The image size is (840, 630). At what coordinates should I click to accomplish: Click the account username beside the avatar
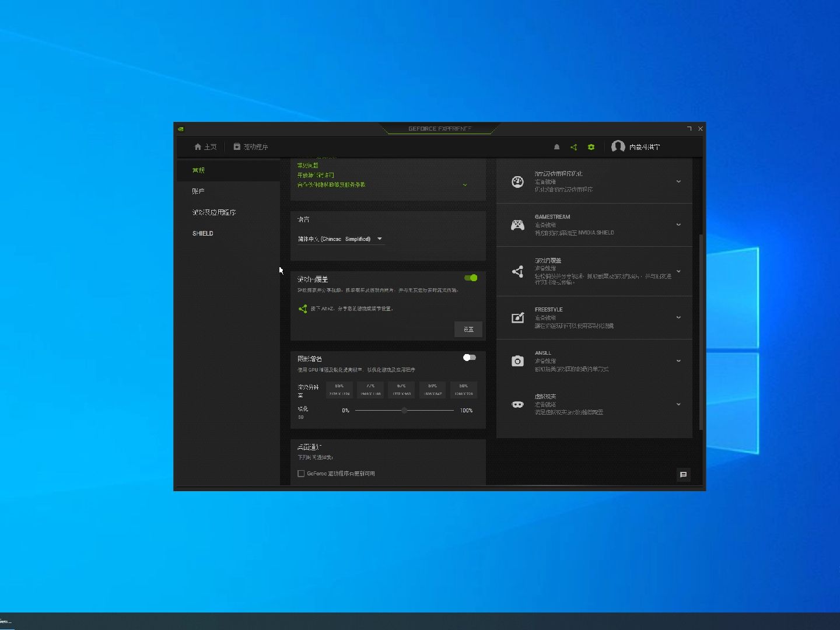(x=645, y=147)
